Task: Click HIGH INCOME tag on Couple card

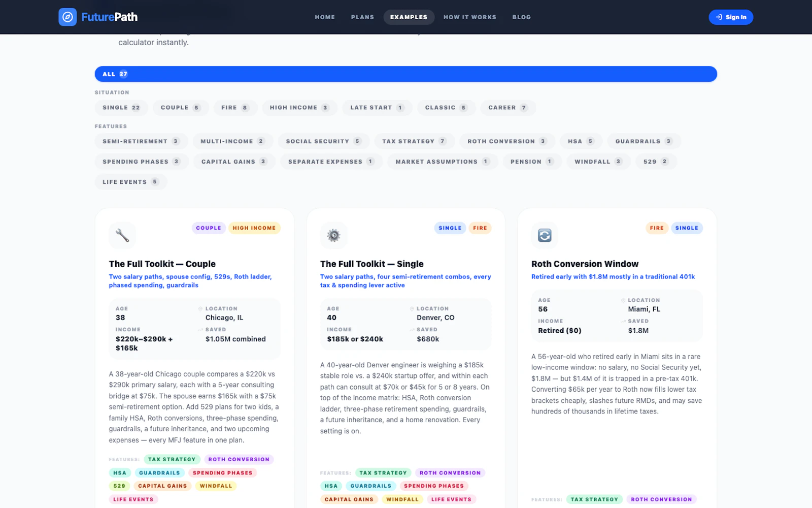Action: [x=254, y=228]
